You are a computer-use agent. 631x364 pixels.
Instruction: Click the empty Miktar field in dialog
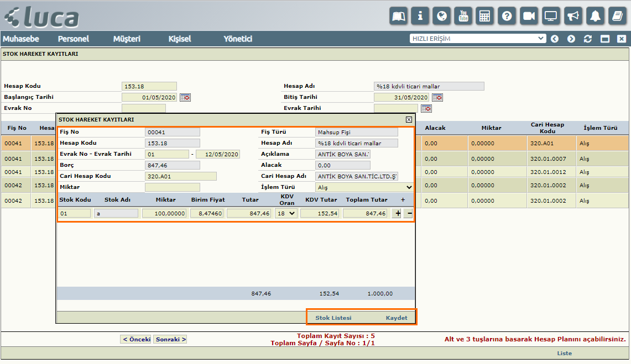tap(172, 187)
